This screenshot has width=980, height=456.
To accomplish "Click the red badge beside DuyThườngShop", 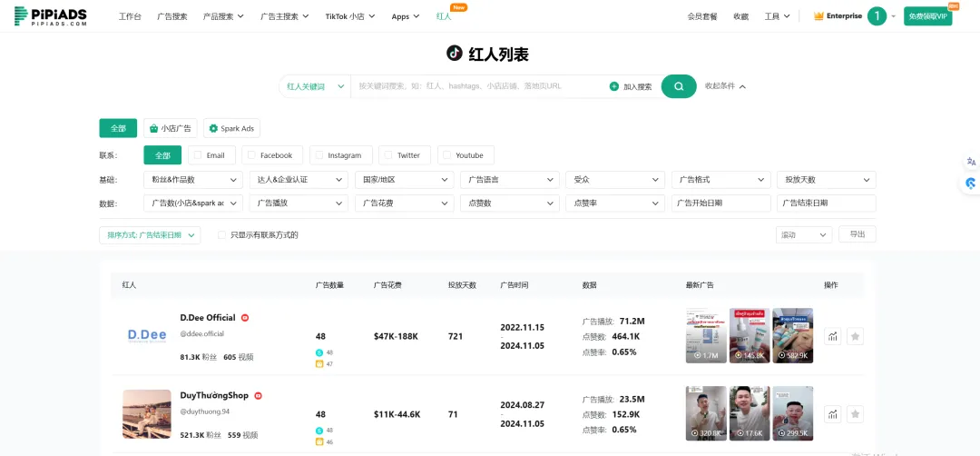I will (258, 395).
